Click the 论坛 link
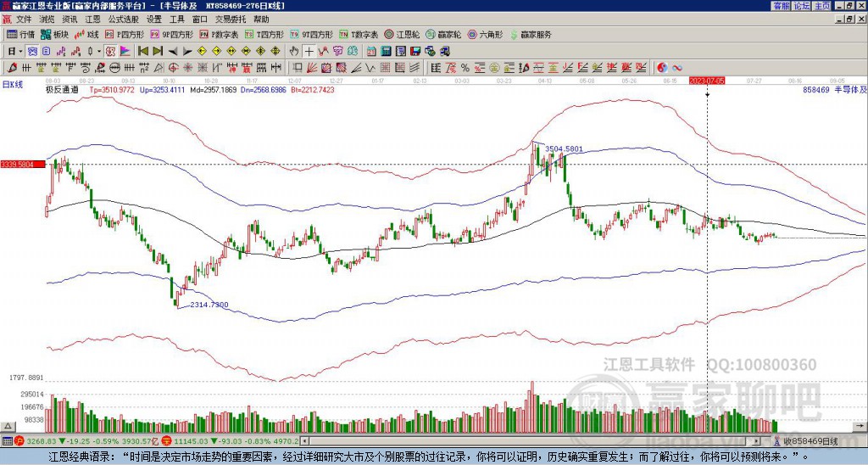Image resolution: width=868 pixels, height=465 pixels. 802,6
